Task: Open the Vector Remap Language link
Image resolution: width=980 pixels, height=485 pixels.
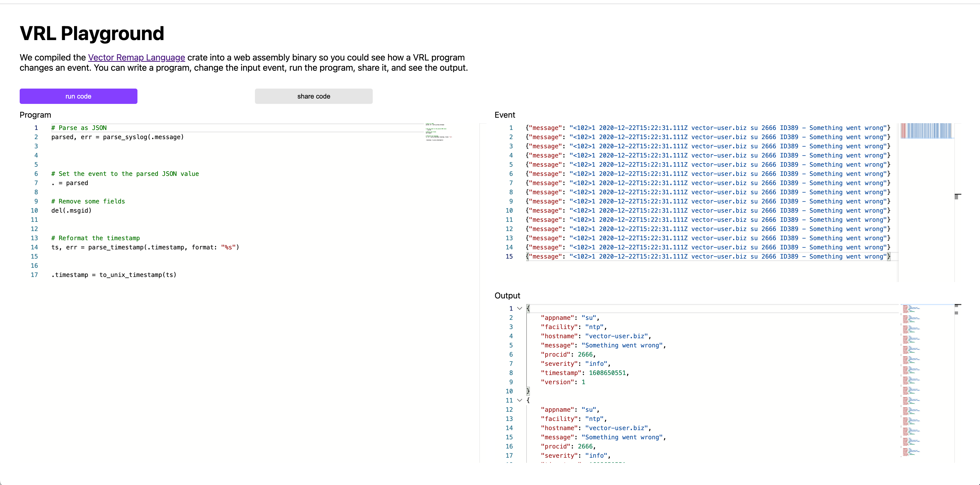Action: pyautogui.click(x=136, y=57)
